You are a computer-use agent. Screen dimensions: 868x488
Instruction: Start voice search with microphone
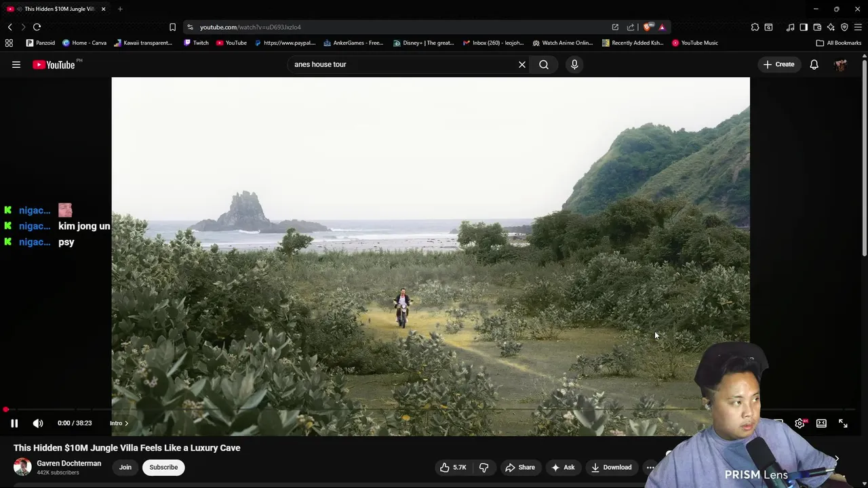click(x=574, y=64)
